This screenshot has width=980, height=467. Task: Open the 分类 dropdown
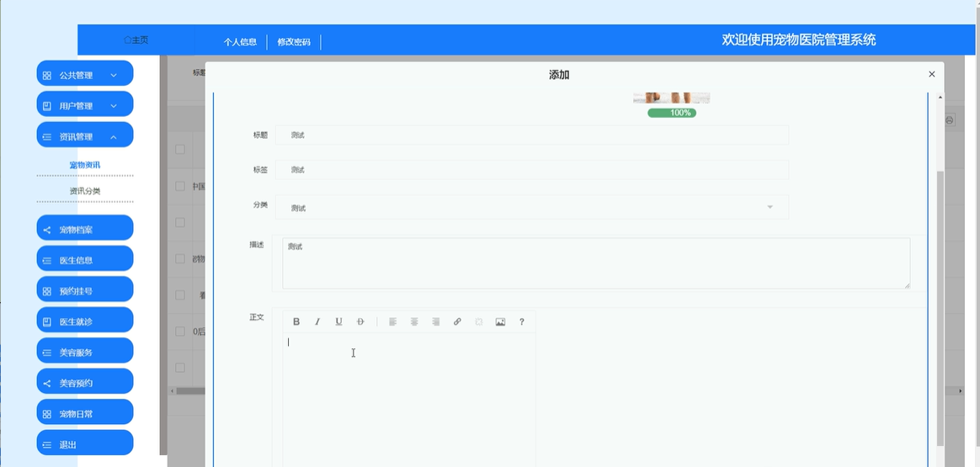tap(532, 207)
